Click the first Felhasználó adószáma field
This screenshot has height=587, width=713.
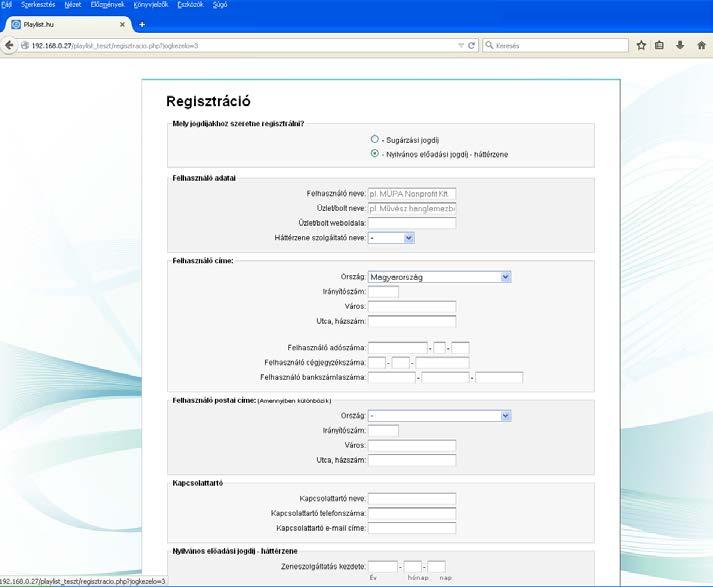(398, 348)
